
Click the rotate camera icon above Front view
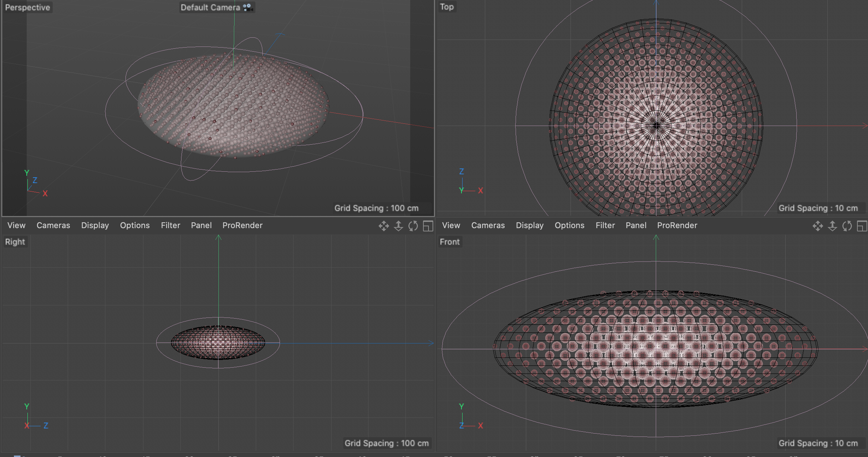pyautogui.click(x=847, y=226)
